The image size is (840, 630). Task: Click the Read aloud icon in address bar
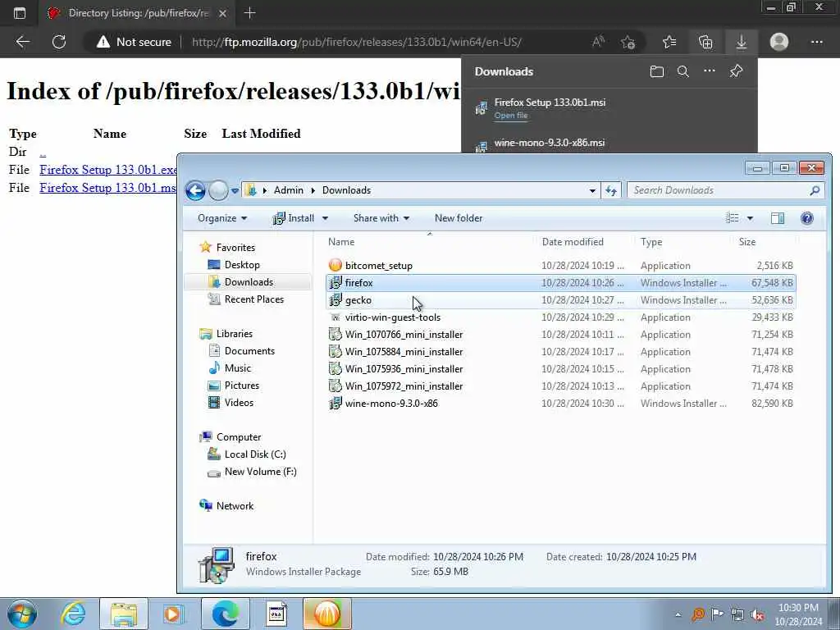point(598,42)
